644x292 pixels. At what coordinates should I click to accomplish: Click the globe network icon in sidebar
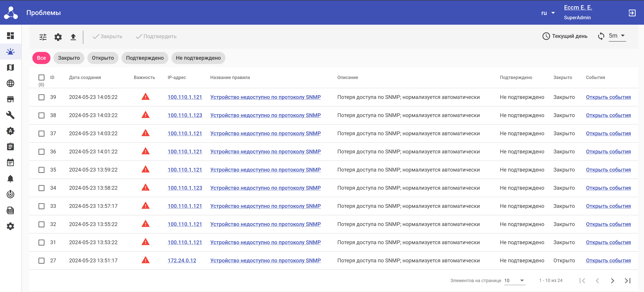pyautogui.click(x=10, y=83)
